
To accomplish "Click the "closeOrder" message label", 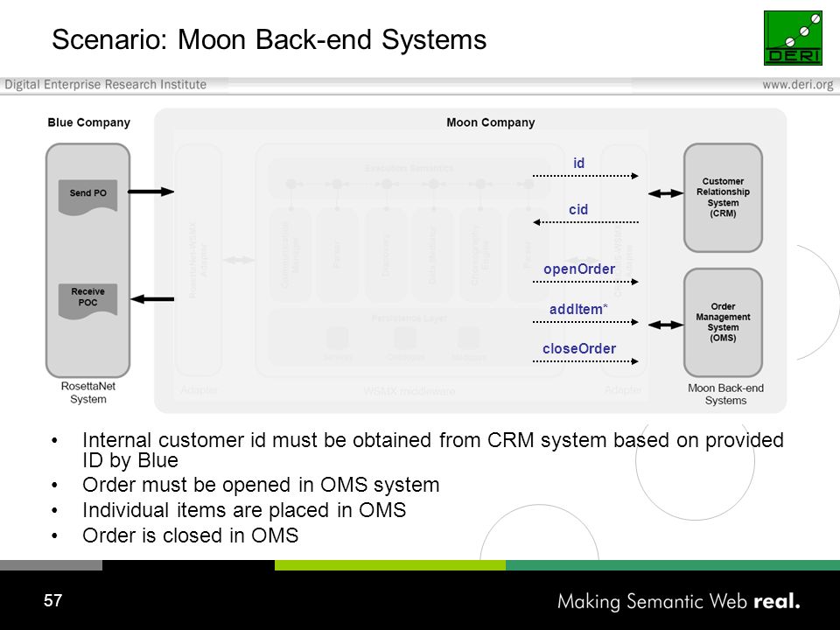I will click(x=579, y=349).
